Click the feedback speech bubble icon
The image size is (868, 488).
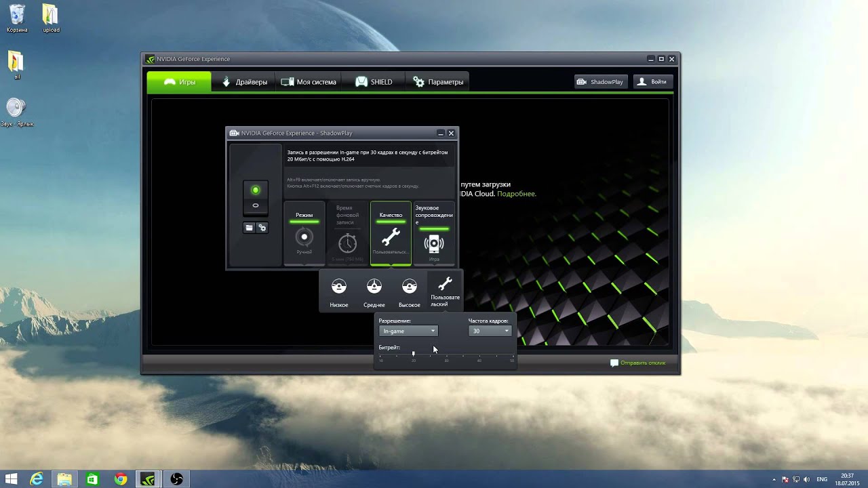click(614, 363)
